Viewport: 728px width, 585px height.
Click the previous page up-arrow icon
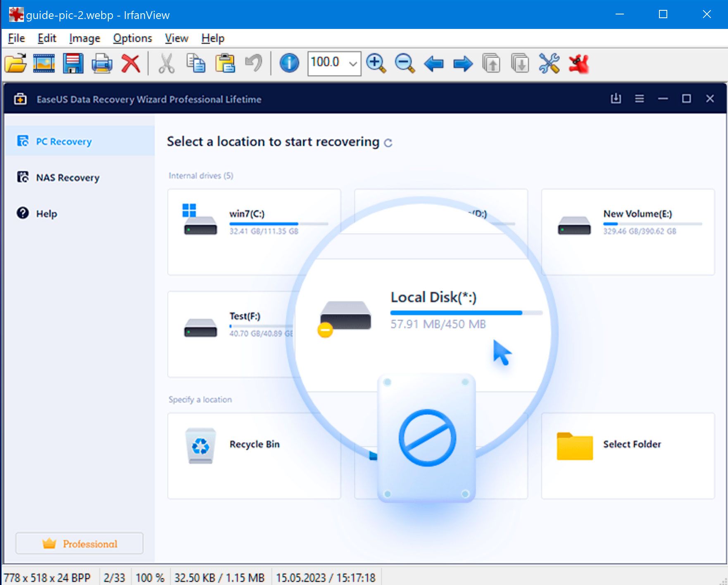coord(491,64)
